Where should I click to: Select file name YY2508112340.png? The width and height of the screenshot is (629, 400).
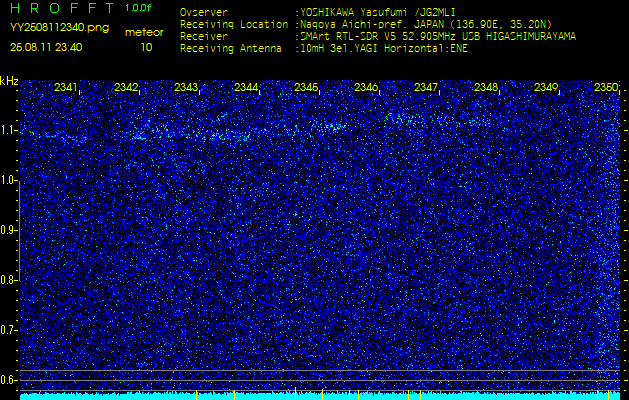(59, 28)
